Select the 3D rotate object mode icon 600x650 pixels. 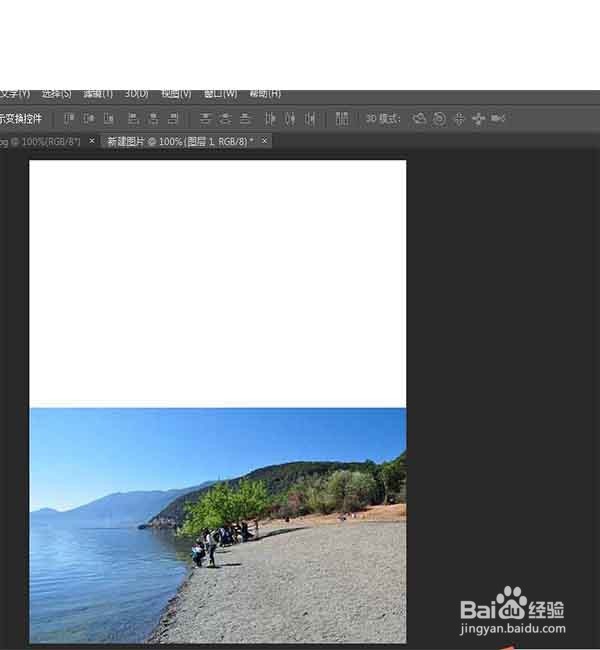pyautogui.click(x=419, y=119)
